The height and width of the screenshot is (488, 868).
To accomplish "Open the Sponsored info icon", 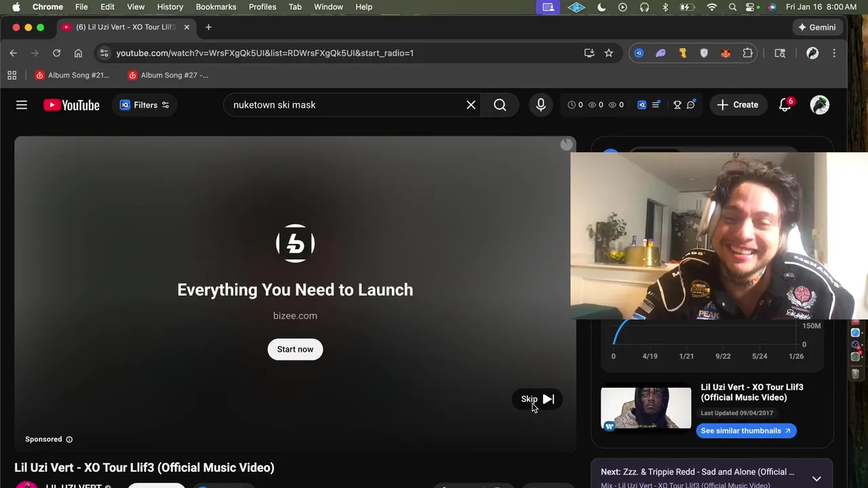I will coord(69,439).
